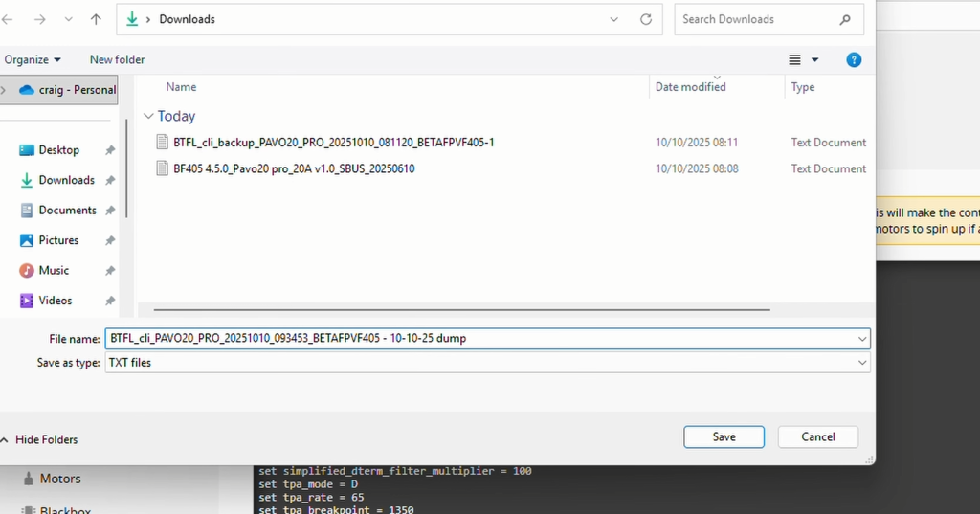Select the Music folder in sidebar
This screenshot has height=514, width=980.
point(54,271)
